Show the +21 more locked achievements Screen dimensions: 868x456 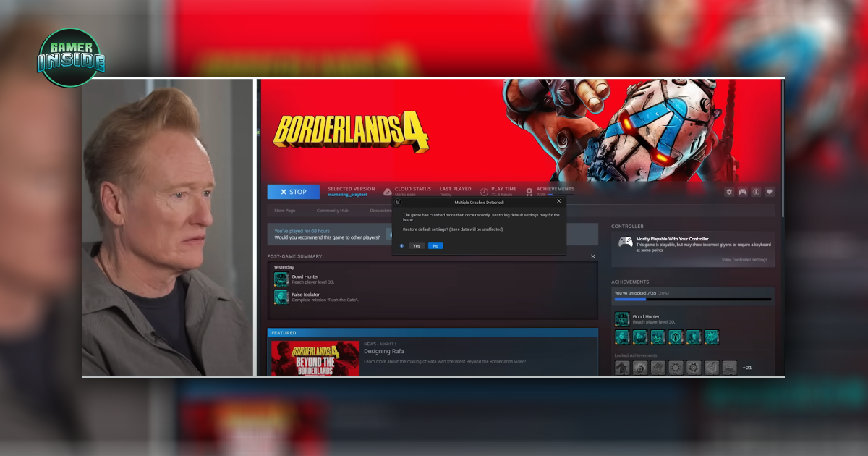coord(747,368)
